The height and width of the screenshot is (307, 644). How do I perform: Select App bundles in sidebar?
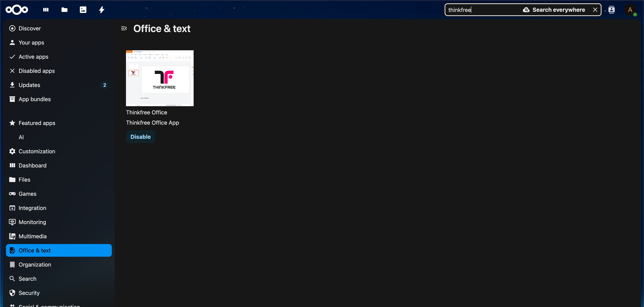[34, 99]
